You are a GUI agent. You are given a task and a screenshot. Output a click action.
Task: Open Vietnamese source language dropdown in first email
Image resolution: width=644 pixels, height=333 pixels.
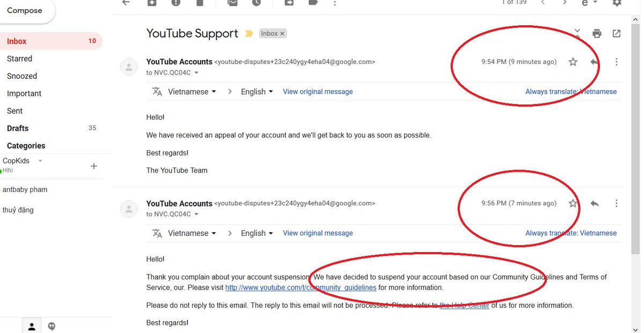192,92
